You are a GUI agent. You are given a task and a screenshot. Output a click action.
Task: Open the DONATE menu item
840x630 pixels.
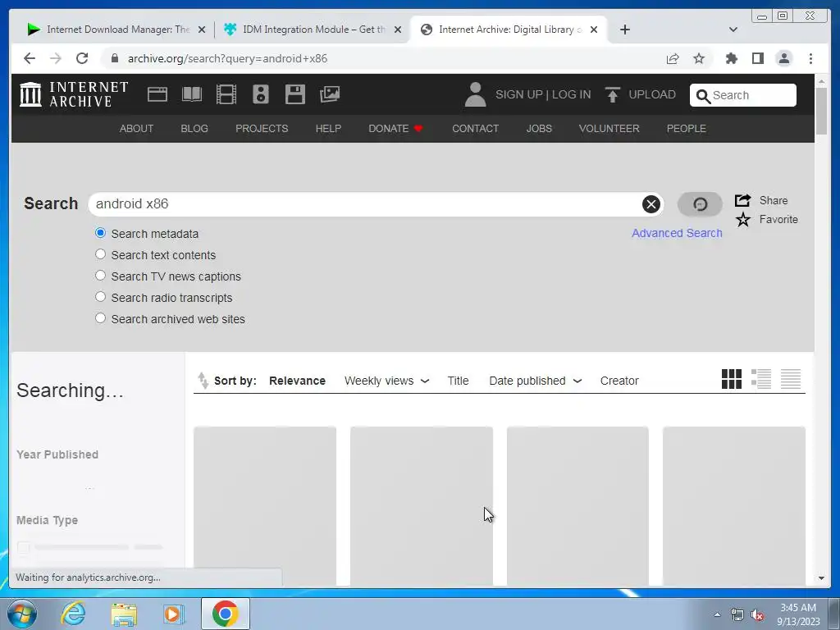coord(395,129)
